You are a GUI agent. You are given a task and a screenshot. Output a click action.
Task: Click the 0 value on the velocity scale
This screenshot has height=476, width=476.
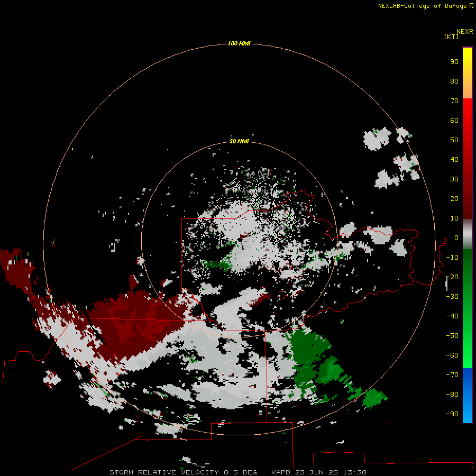coord(456,237)
